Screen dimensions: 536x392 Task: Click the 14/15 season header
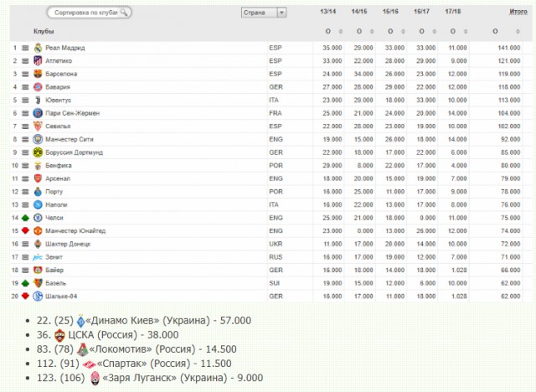(359, 11)
